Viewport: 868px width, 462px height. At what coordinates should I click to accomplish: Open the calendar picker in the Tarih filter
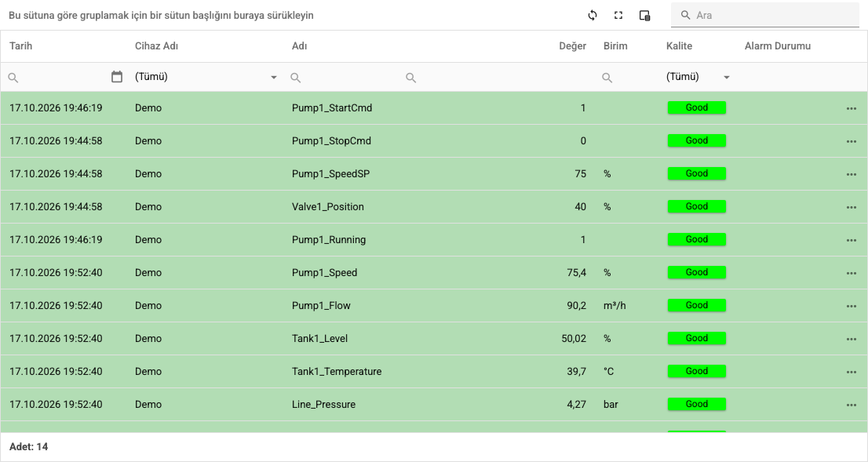click(x=117, y=77)
